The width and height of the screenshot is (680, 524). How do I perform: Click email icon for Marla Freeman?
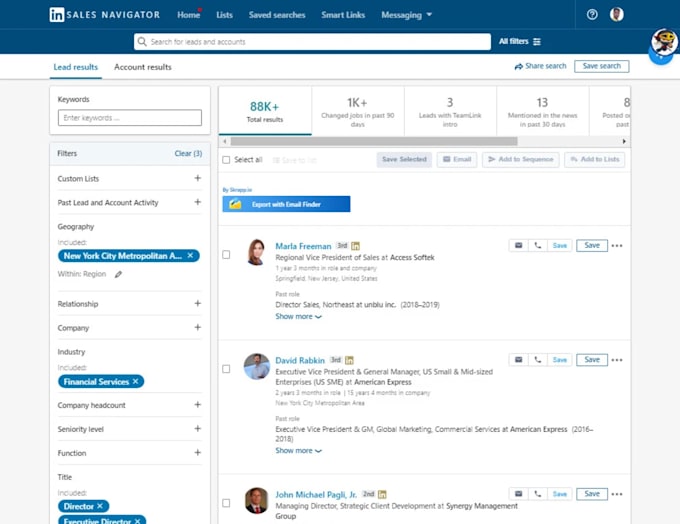pyautogui.click(x=518, y=246)
